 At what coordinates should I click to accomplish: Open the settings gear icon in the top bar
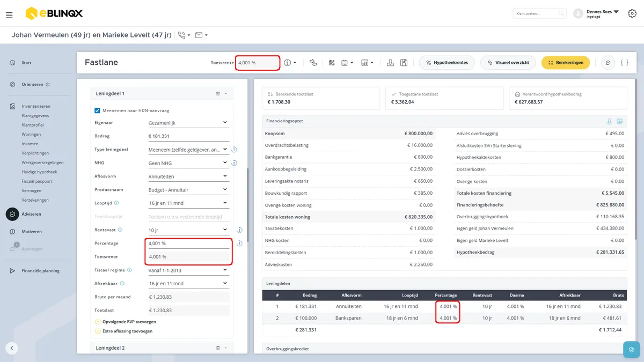click(632, 13)
